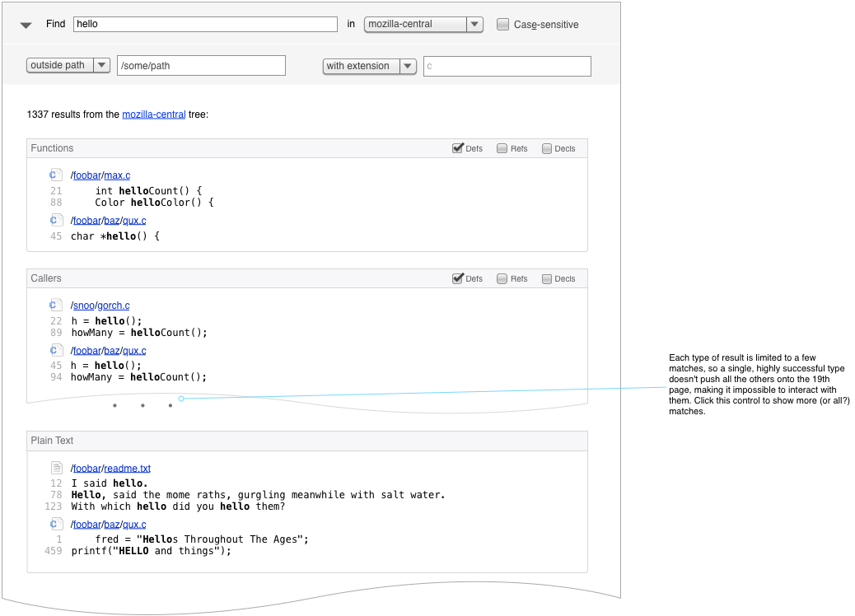Click C file icon in Callers qux.c entry
This screenshot has width=855, height=616.
point(56,350)
